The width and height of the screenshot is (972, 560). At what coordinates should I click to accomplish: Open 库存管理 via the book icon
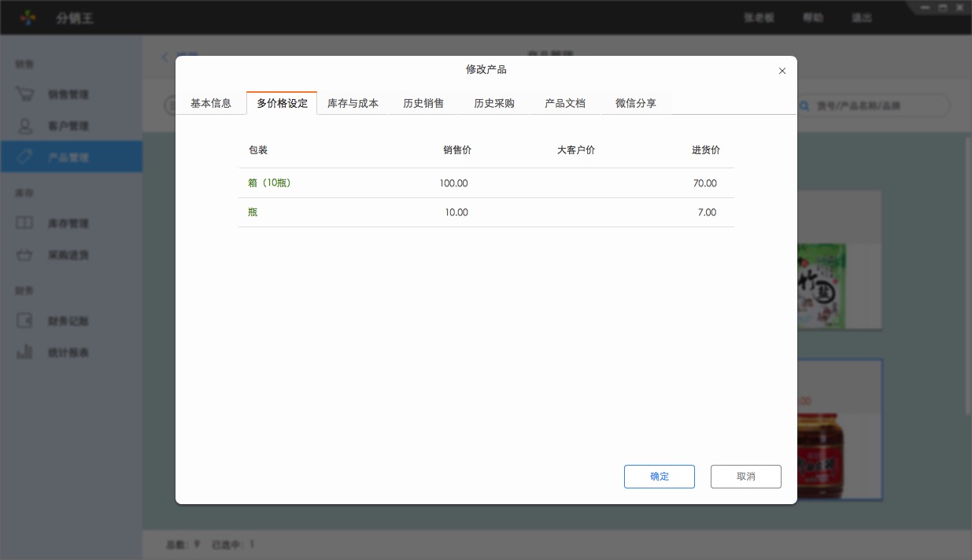click(x=24, y=223)
